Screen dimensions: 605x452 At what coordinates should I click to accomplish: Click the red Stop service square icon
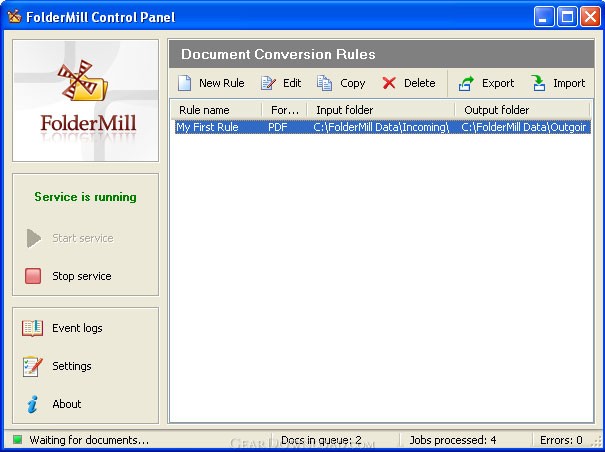[x=33, y=276]
